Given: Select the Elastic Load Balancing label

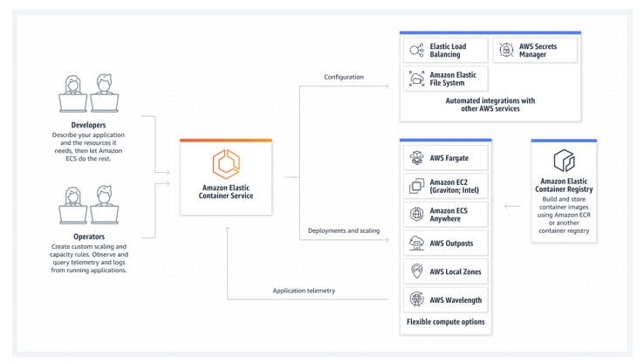Looking at the screenshot, I should point(448,51).
